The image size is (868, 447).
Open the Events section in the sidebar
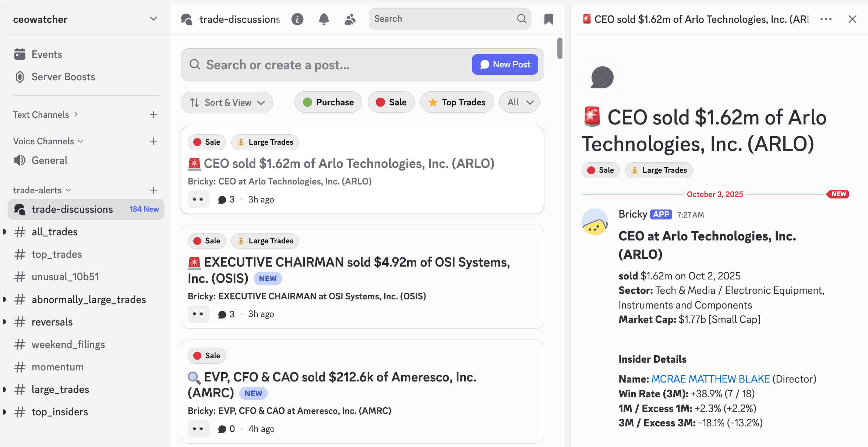(47, 54)
